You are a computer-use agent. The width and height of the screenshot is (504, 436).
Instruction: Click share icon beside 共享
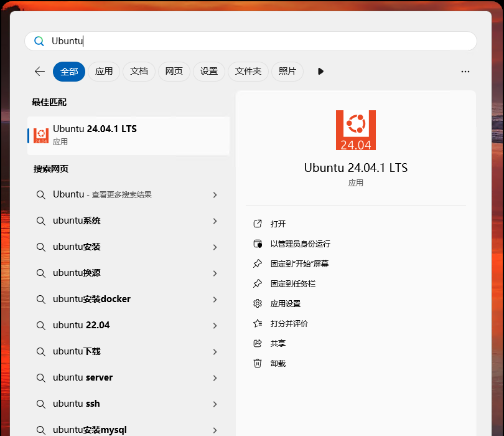coord(258,343)
